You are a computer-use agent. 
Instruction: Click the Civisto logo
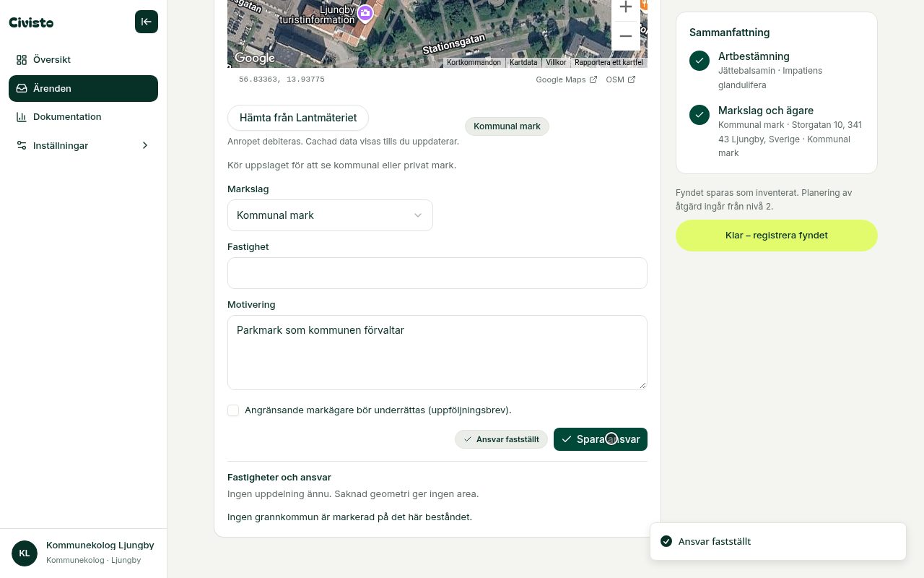(x=31, y=22)
